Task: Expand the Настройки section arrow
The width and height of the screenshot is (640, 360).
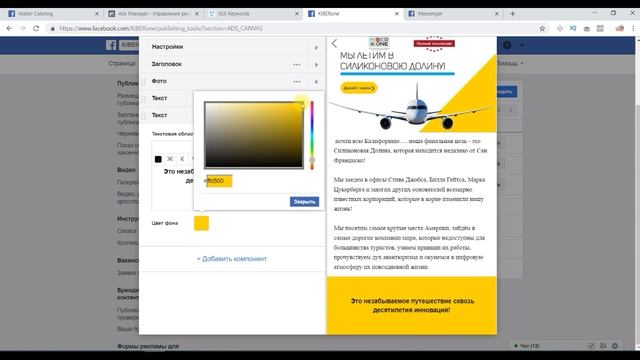Action: click(x=316, y=47)
